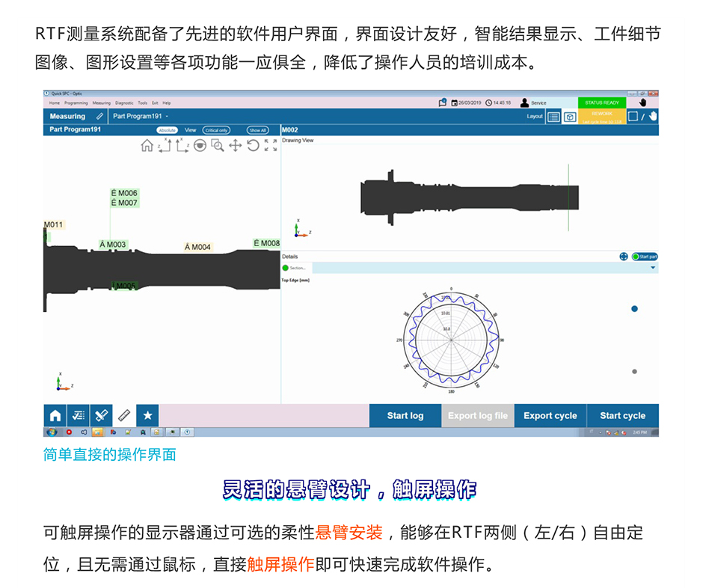Viewport: 703px width, 588px height.
Task: Click the black stop hand icon
Action: point(642,102)
